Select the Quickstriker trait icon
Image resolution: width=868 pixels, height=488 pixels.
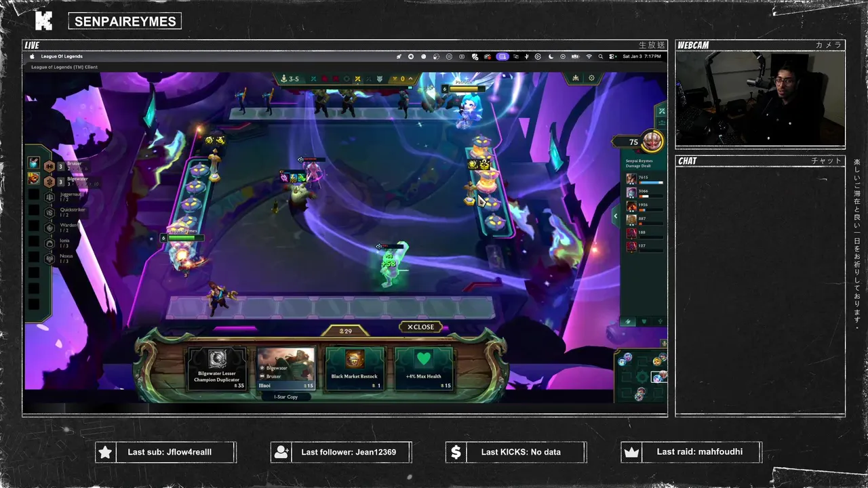[50, 213]
